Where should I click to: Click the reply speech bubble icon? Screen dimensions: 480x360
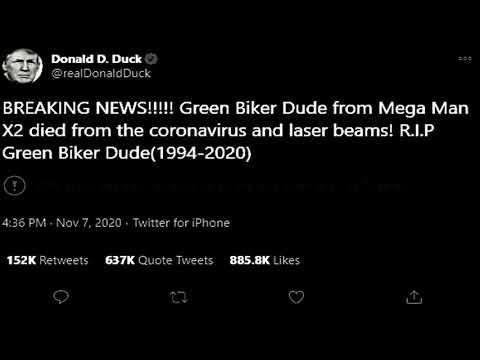click(61, 297)
